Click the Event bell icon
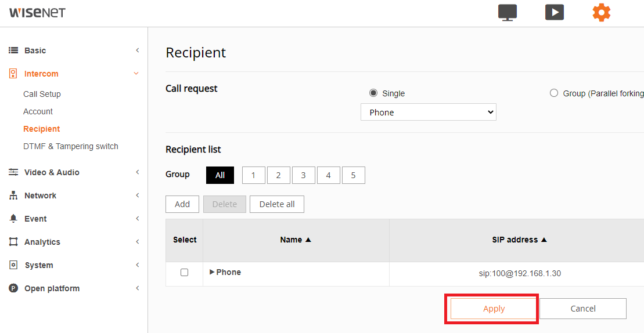Screen dimensions: 644x333 (x=13, y=219)
